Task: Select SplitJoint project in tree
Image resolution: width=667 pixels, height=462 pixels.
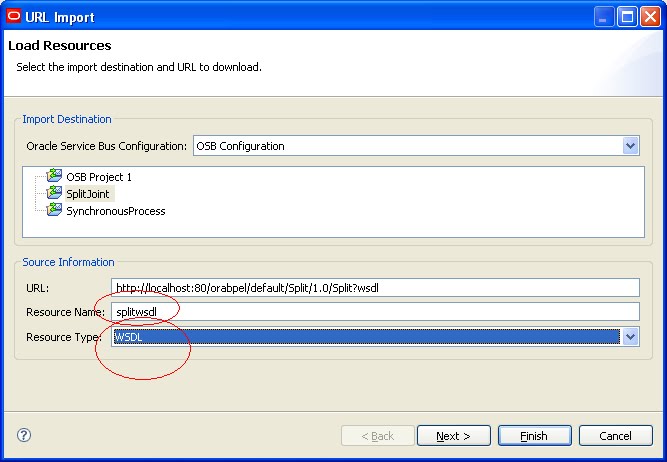Action: 88,194
